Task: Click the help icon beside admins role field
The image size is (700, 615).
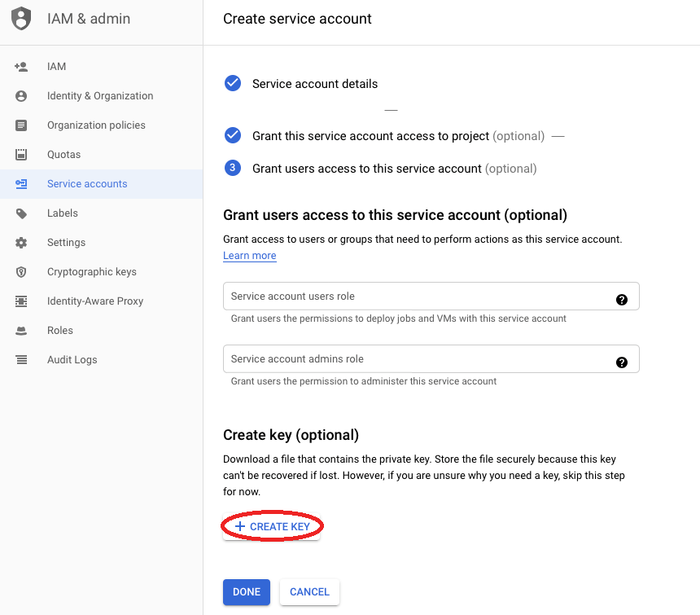Action: [622, 362]
